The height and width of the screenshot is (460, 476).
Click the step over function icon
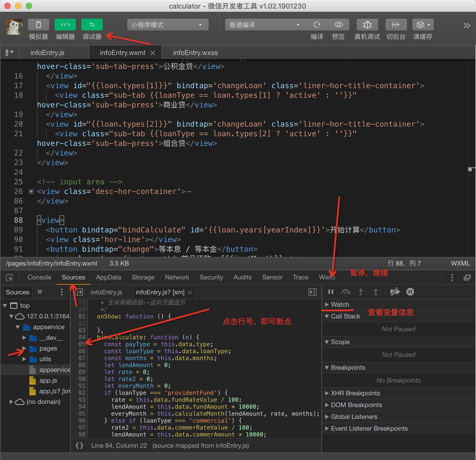pos(346,292)
